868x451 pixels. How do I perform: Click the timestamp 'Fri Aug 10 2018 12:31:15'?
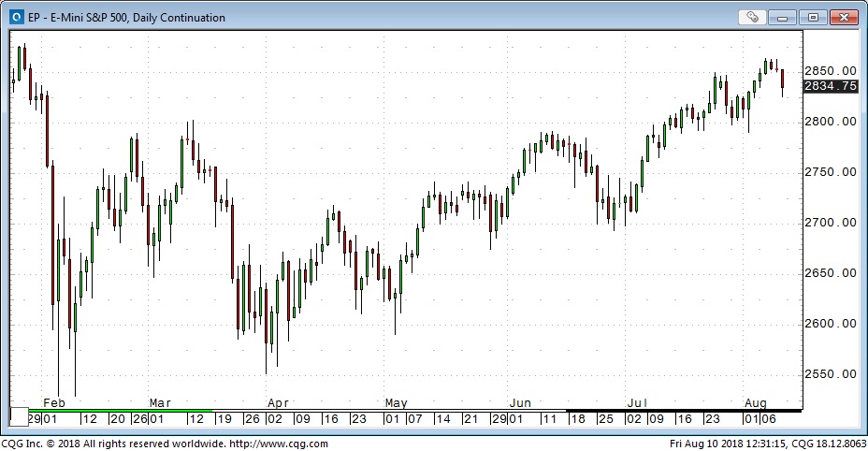click(728, 444)
